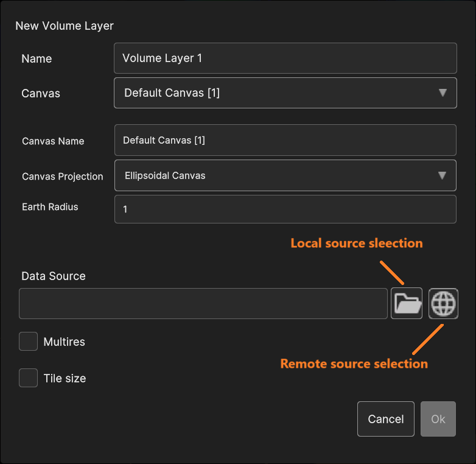Toggle the Tile size checkbox
The image size is (476, 464).
28,378
